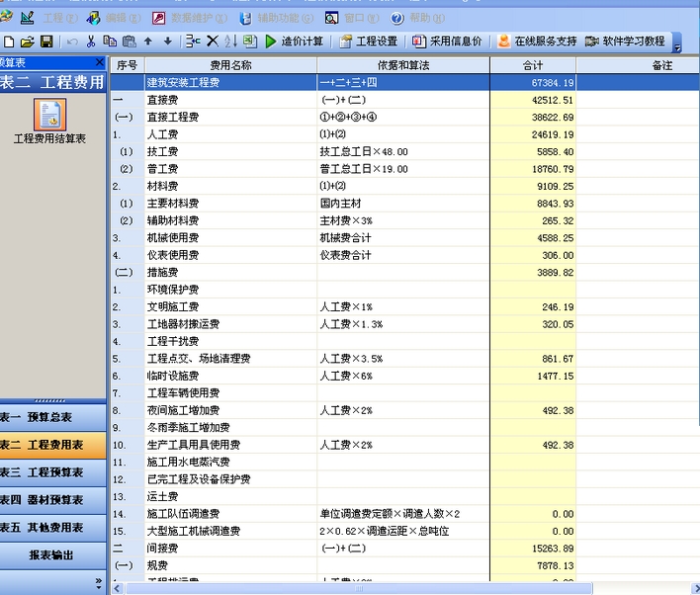Select the 技工费 cell

(x=230, y=152)
